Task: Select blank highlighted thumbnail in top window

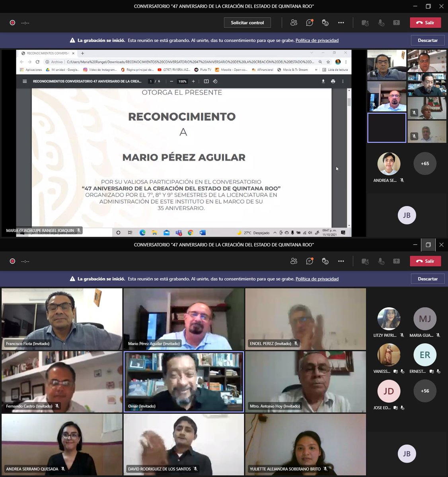Action: tap(387, 128)
